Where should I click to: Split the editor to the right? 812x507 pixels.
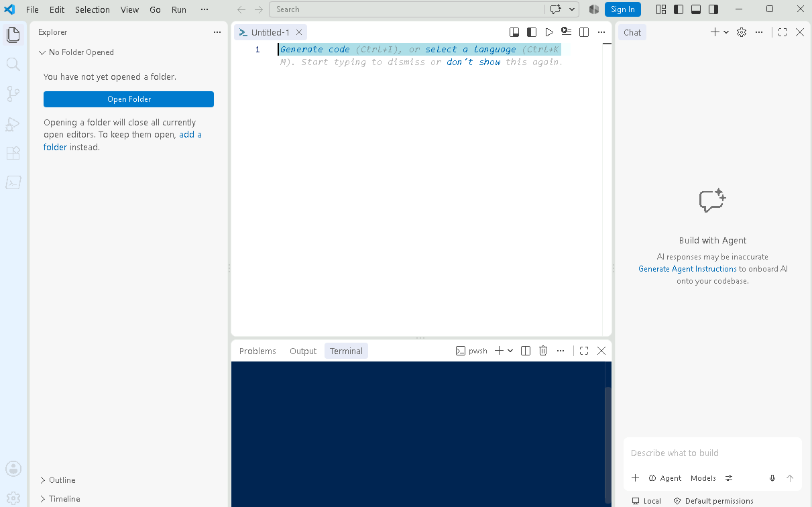pos(584,32)
